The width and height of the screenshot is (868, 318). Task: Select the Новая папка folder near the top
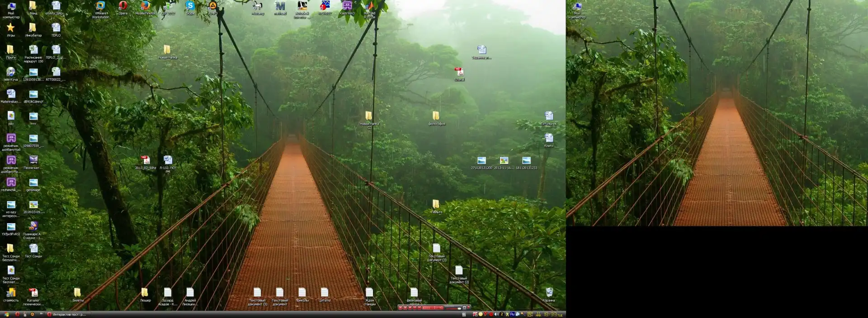click(x=167, y=52)
